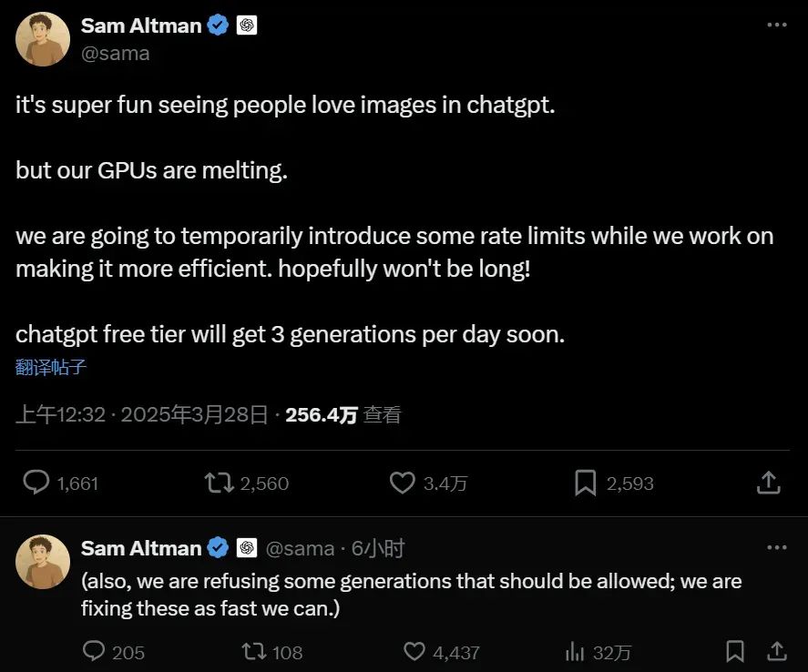The image size is (808, 672).
Task: Click the share icon on the reply tweet
Action: point(776,652)
